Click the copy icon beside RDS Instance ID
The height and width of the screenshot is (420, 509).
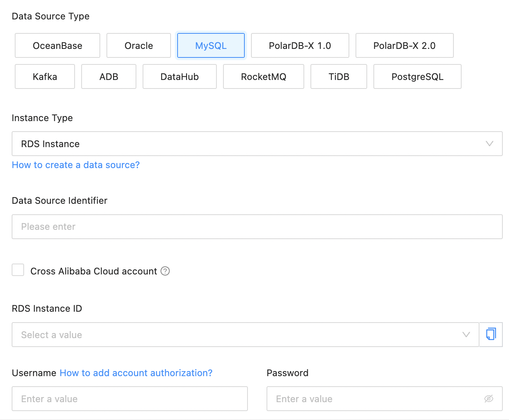(491, 334)
